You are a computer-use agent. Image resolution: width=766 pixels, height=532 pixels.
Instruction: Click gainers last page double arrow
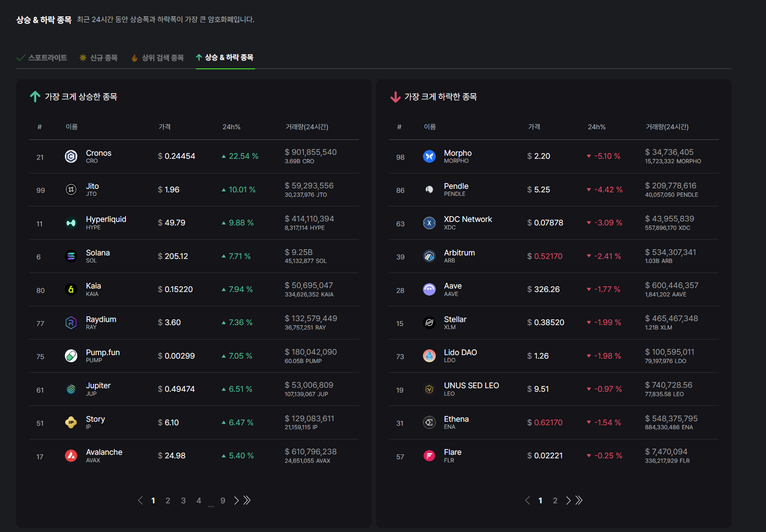coord(247,500)
